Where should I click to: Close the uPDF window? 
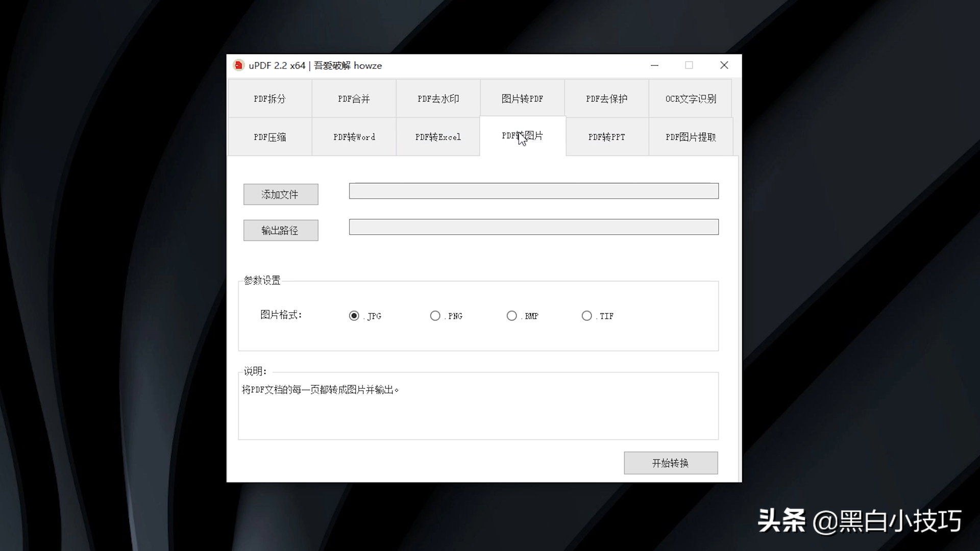click(x=724, y=65)
